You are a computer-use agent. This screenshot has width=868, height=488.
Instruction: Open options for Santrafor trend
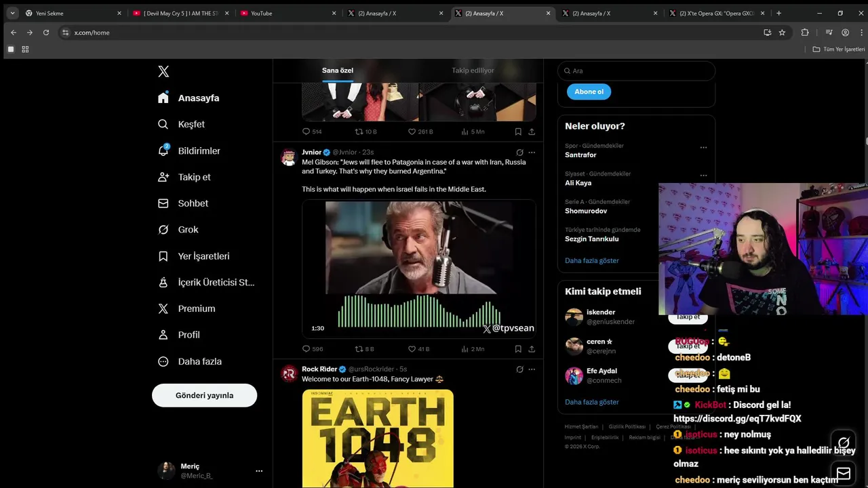click(703, 147)
